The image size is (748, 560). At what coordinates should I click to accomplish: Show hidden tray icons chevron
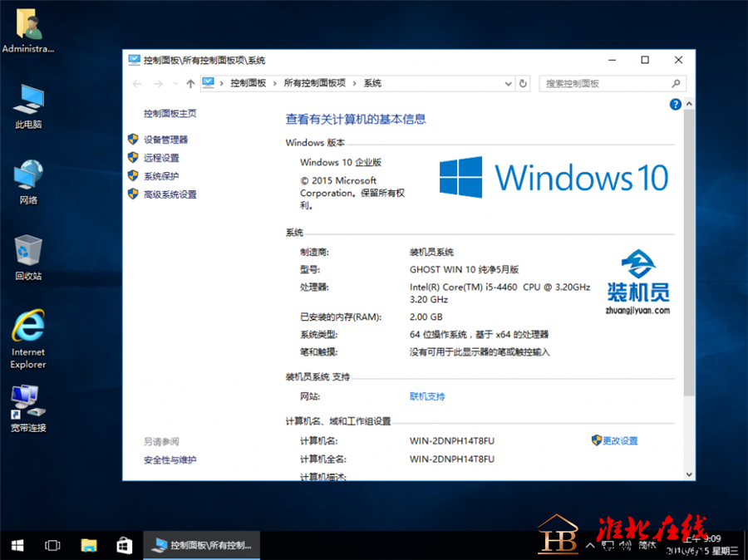(590, 545)
